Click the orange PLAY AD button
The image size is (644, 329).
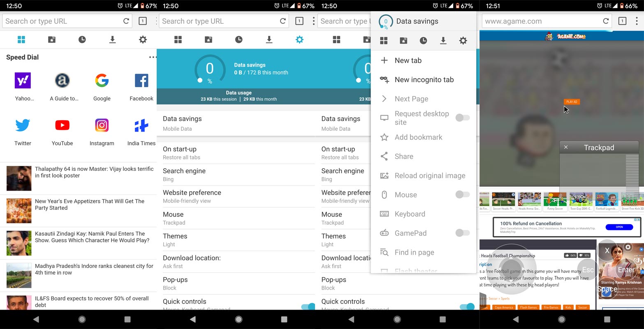tap(572, 102)
